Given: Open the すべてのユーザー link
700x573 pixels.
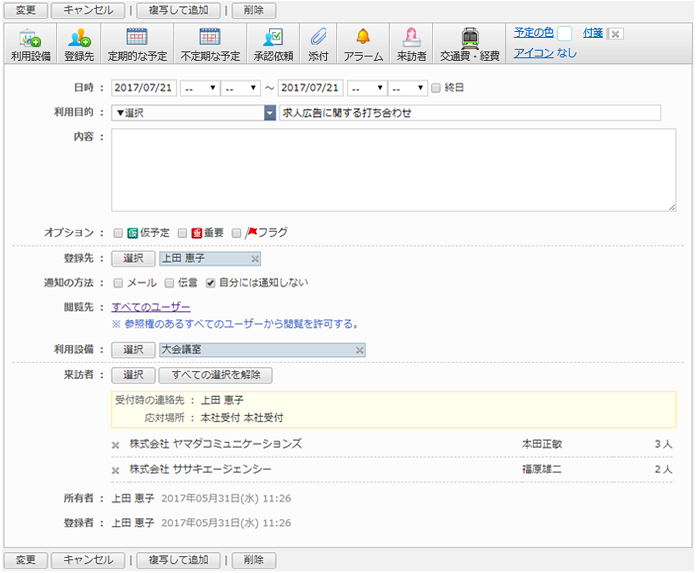Looking at the screenshot, I should [x=151, y=307].
